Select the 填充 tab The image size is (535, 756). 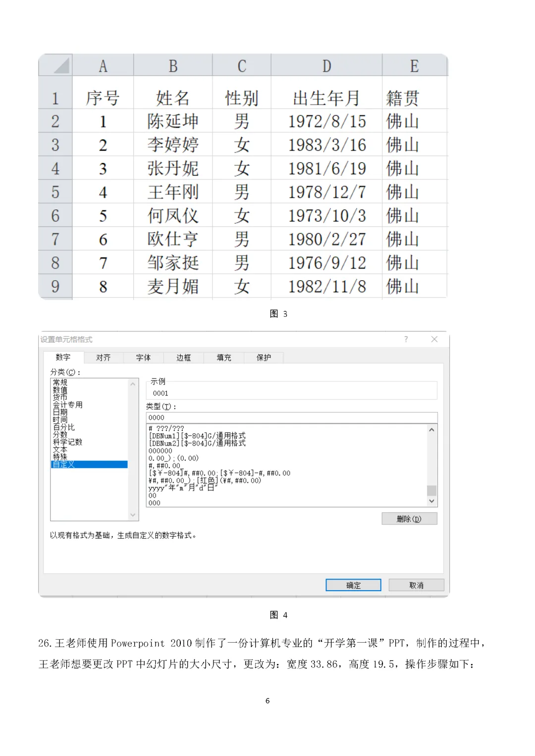pyautogui.click(x=223, y=357)
